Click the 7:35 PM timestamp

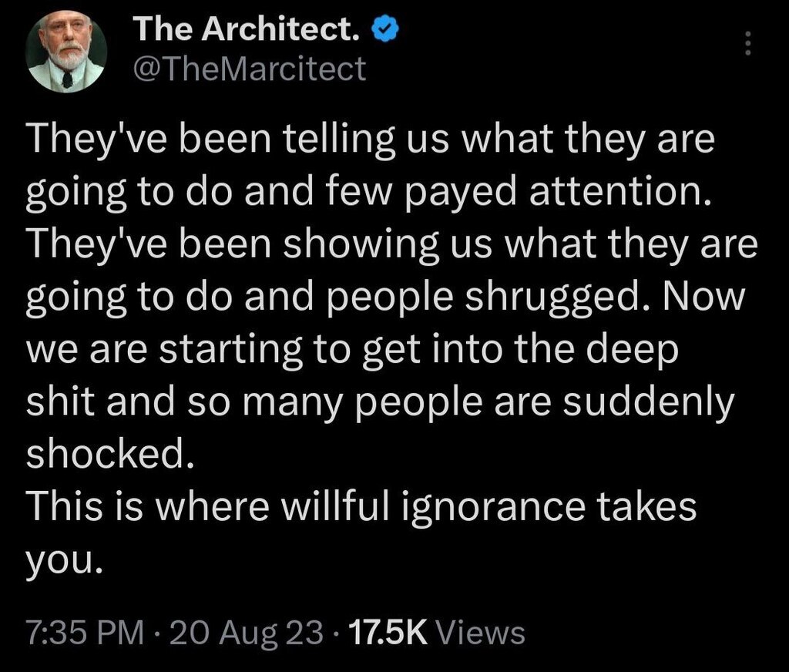(85, 632)
